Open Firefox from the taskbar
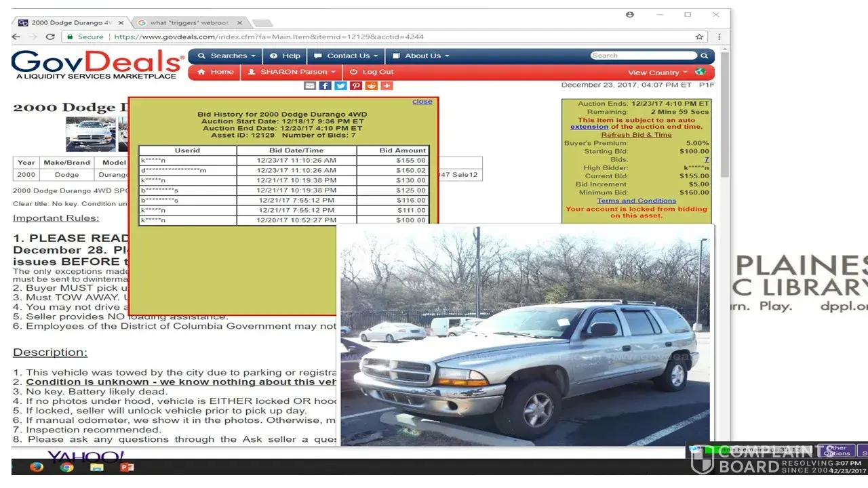868x488 pixels. click(37, 467)
